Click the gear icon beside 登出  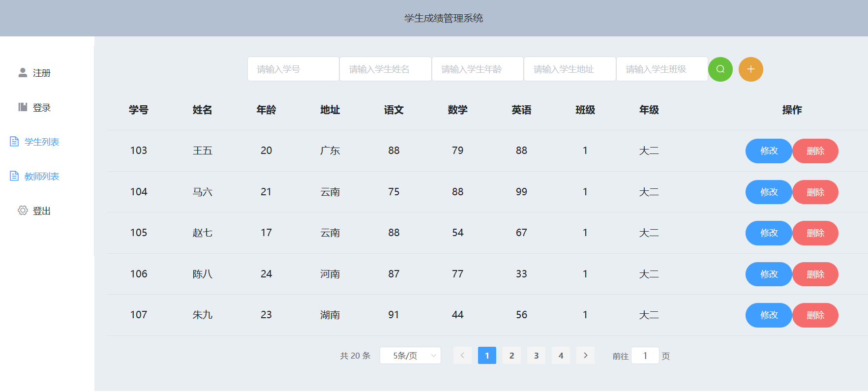23,211
